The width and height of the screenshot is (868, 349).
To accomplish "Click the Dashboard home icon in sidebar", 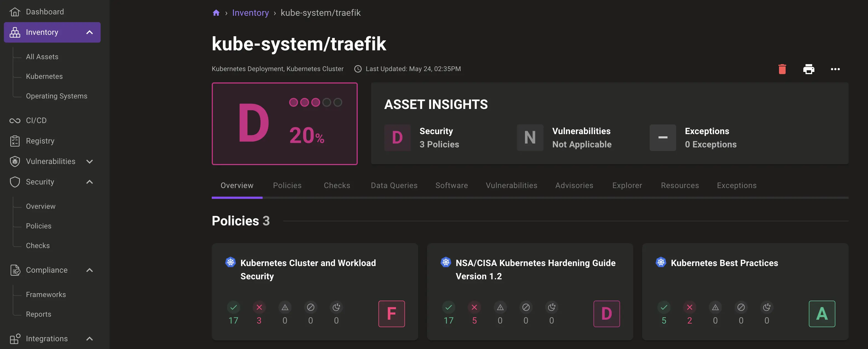I will (x=15, y=12).
